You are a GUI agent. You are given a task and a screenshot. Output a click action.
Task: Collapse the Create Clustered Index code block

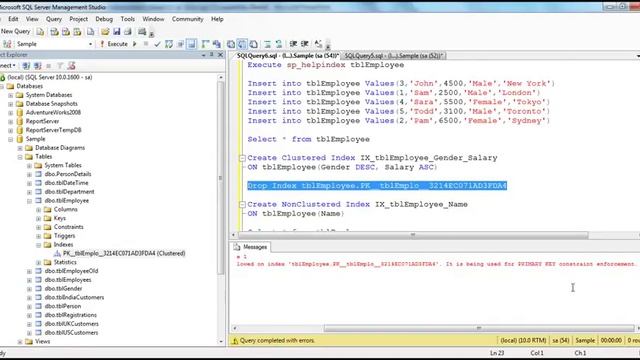[242, 158]
